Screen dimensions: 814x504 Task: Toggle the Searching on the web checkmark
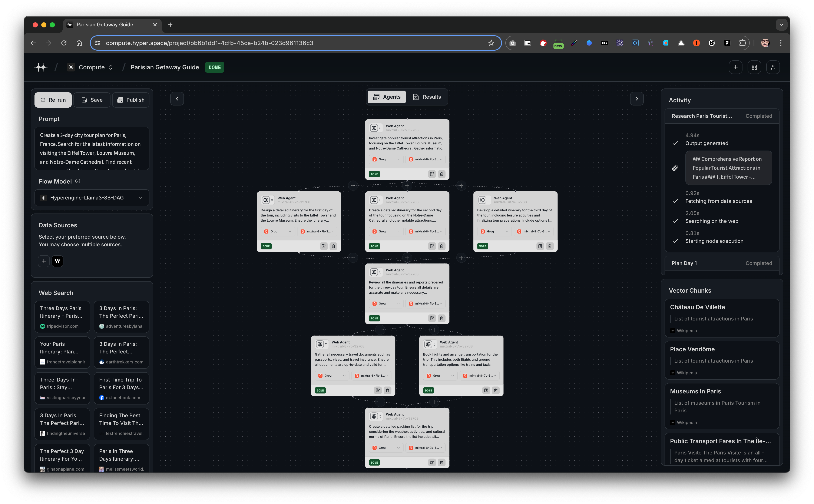[675, 221]
